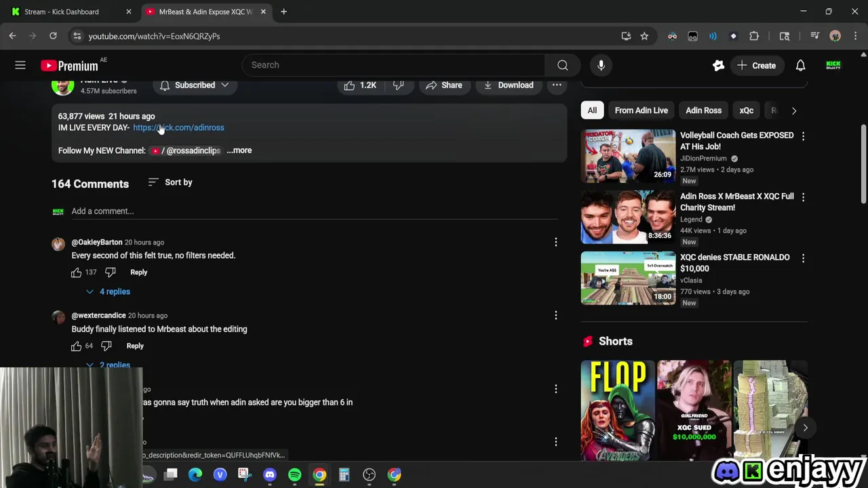The width and height of the screenshot is (868, 488).
Task: Open the Sort by comments menu
Action: click(x=170, y=182)
